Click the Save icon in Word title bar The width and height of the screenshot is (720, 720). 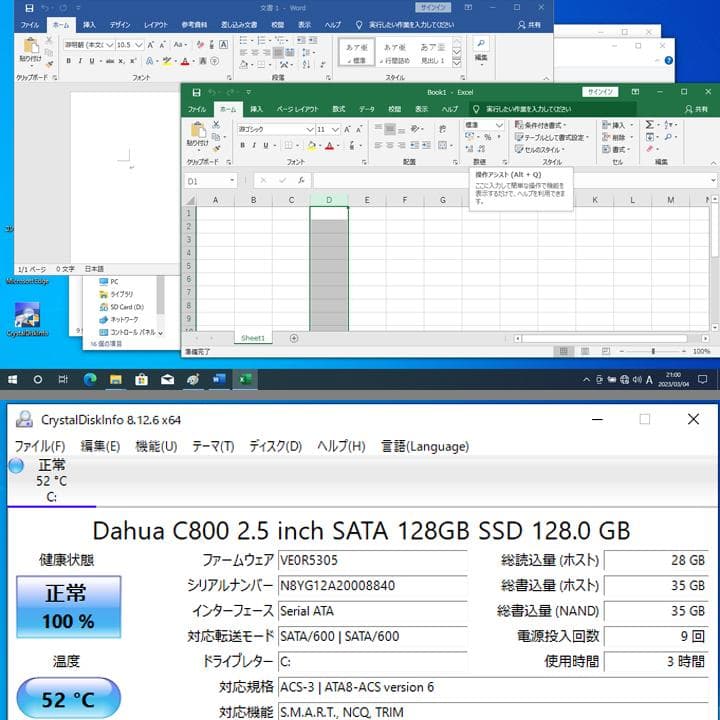pos(29,8)
